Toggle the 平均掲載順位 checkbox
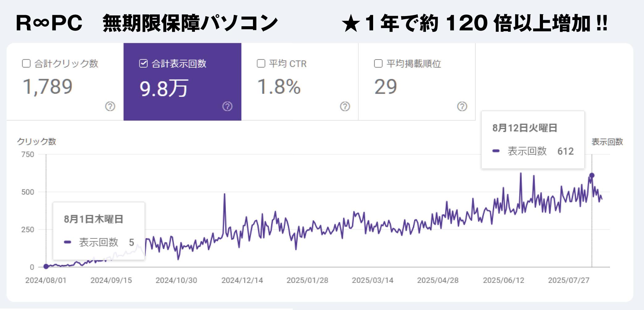The height and width of the screenshot is (310, 644). tap(378, 64)
